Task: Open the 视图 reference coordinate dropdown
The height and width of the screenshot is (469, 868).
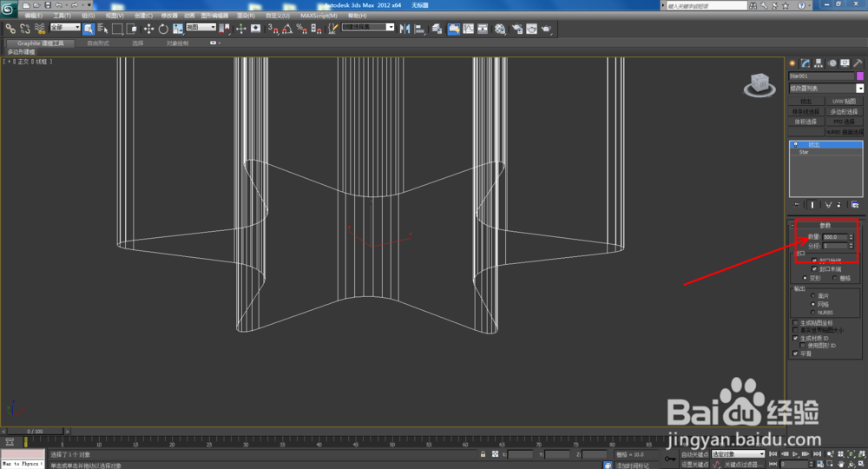Action: pos(201,27)
